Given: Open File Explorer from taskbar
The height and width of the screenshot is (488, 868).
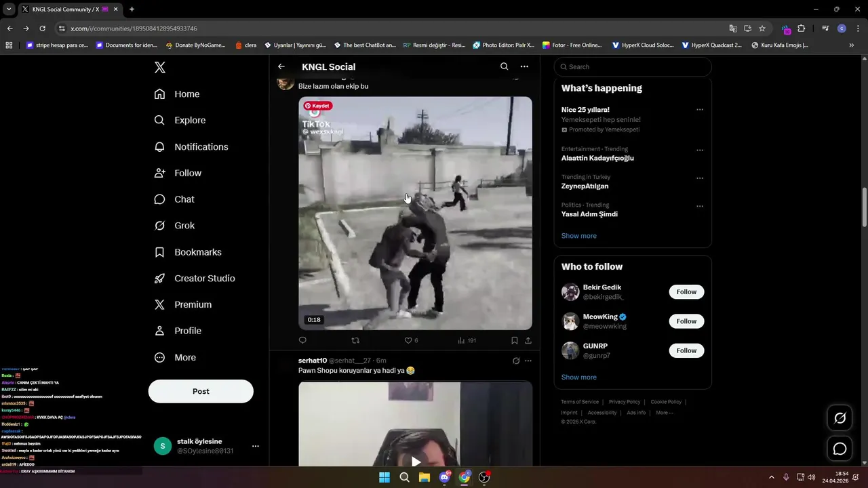Looking at the screenshot, I should (425, 477).
